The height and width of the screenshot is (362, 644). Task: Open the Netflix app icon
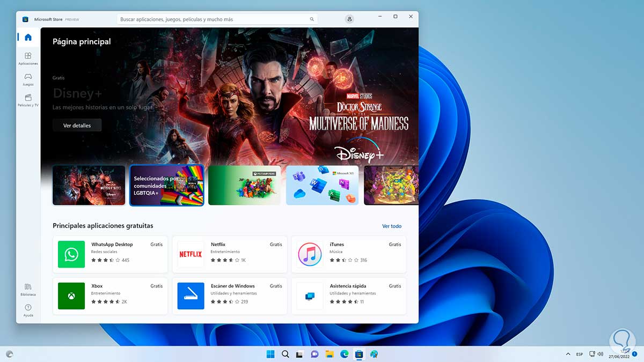pyautogui.click(x=191, y=254)
